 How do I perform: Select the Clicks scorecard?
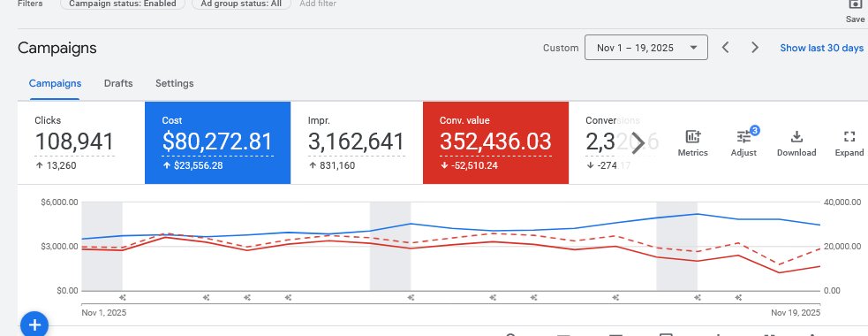tap(81, 142)
